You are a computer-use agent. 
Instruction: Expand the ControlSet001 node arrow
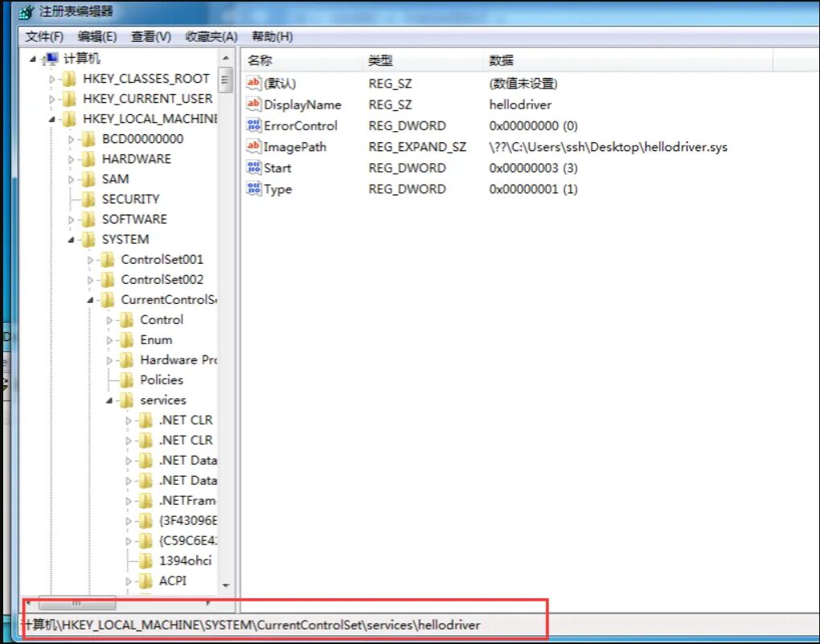(90, 260)
